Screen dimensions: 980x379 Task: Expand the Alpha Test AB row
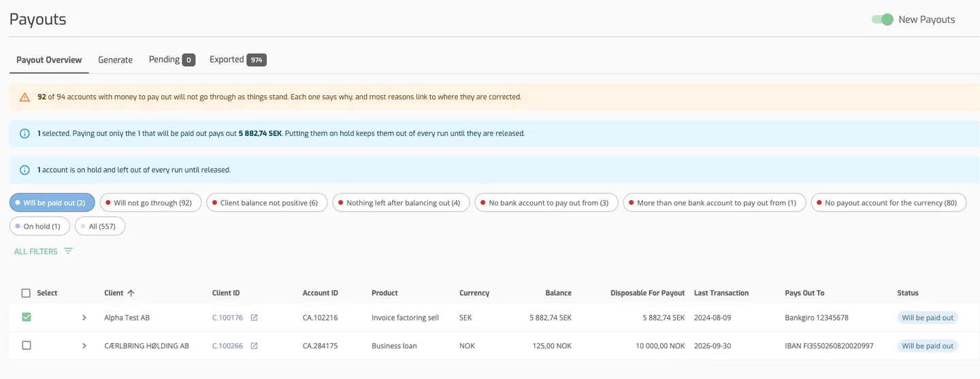[x=84, y=318]
